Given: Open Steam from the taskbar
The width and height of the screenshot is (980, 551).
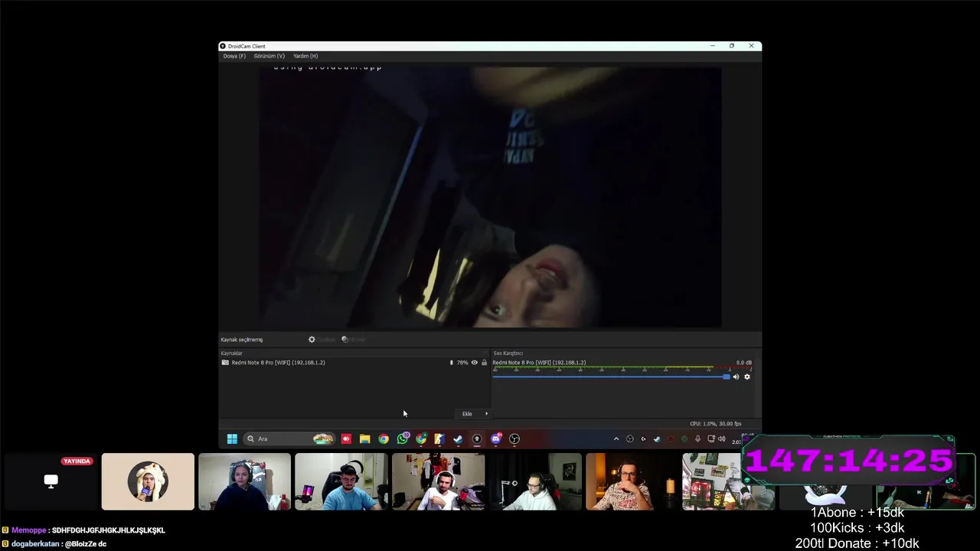Looking at the screenshot, I should point(458,439).
